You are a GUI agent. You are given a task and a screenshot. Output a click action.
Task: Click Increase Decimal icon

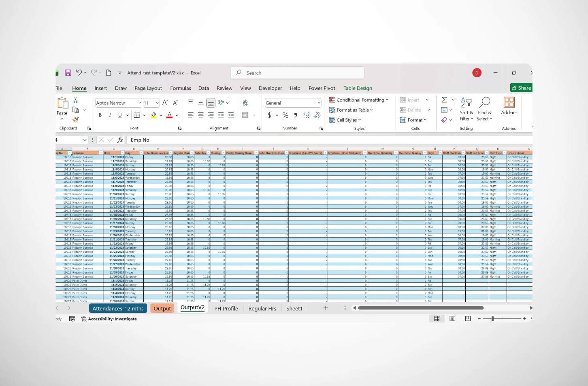click(x=307, y=115)
